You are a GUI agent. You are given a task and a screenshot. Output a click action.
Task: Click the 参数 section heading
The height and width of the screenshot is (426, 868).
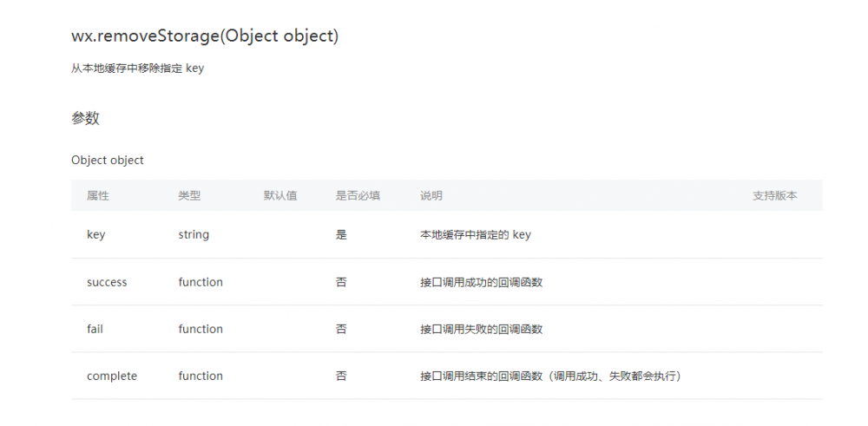[85, 118]
